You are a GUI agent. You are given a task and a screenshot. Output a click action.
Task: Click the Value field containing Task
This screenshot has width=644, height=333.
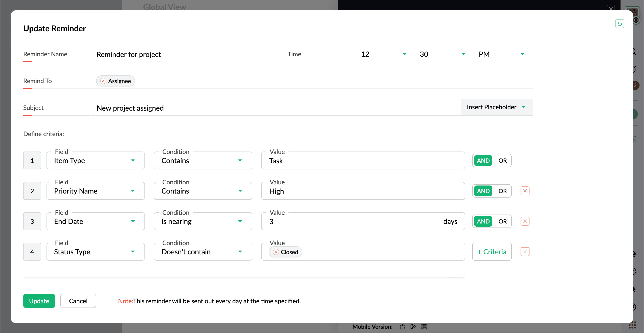click(x=363, y=161)
